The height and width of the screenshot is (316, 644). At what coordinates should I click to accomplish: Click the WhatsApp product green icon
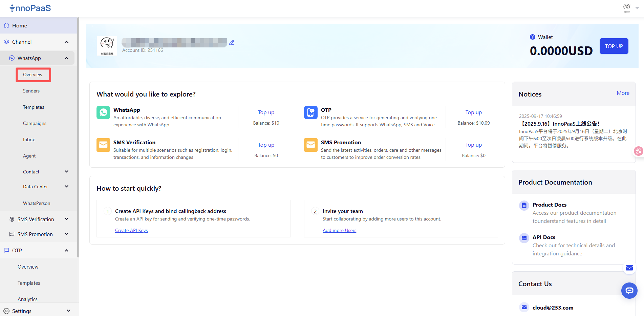coord(103,112)
